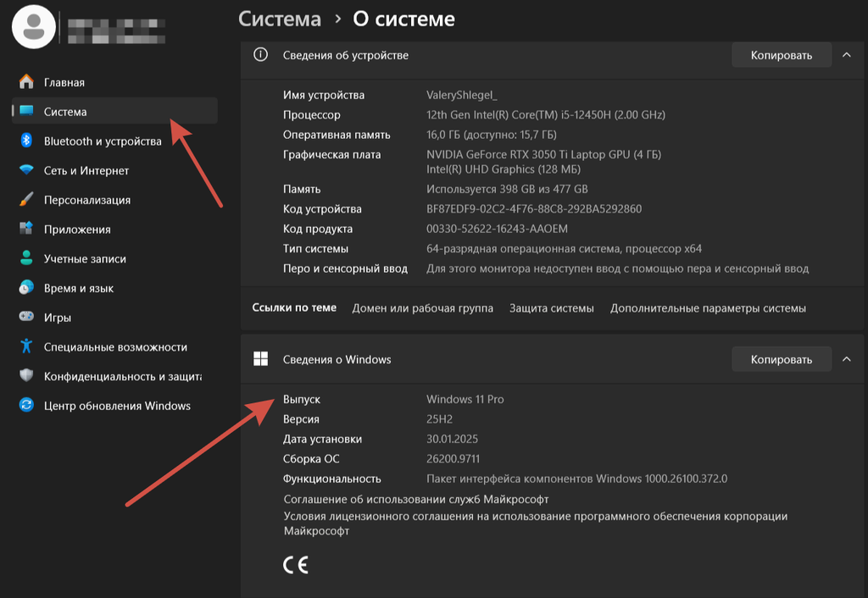Click the System monitor icon in sidebar
The height and width of the screenshot is (598, 868).
(26, 111)
